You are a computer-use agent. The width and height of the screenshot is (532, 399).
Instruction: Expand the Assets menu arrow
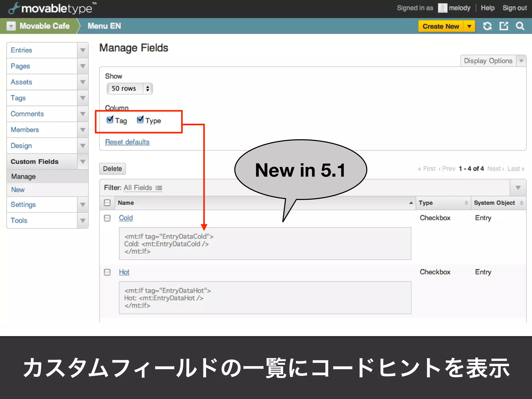click(83, 82)
